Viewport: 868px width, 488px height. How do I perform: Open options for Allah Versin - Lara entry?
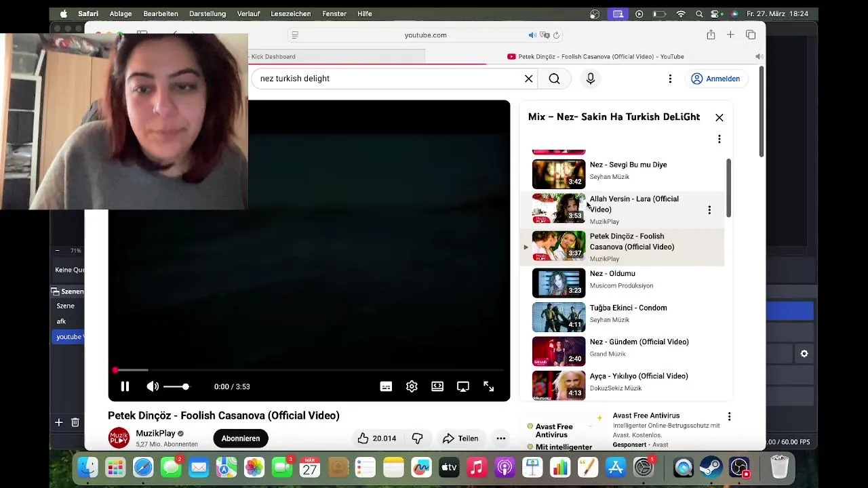coord(709,210)
